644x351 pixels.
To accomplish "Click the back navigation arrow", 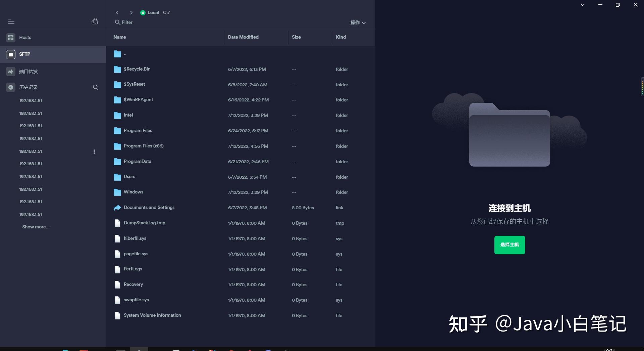I will click(x=117, y=12).
